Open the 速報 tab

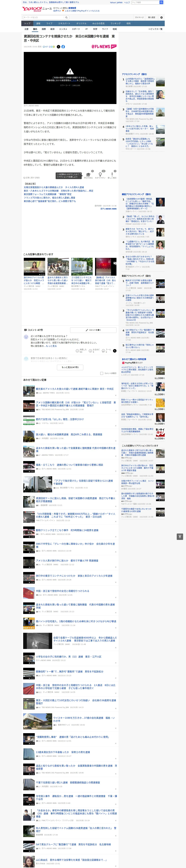[x=38, y=24]
